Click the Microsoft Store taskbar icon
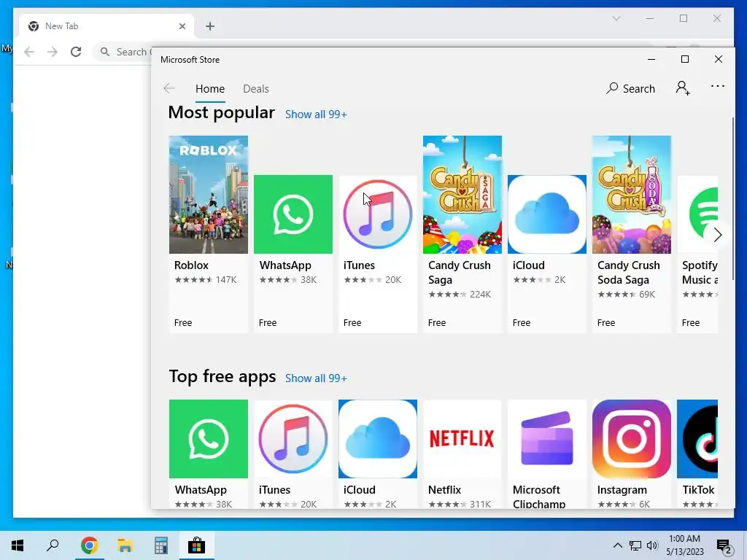Screen dimensions: 747x560 (x=196, y=545)
